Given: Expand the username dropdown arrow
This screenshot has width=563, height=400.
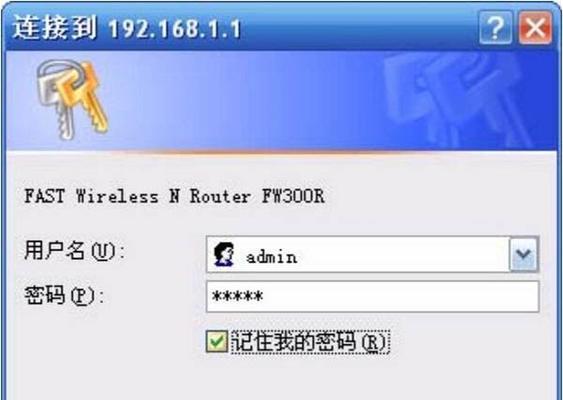Looking at the screenshot, I should tap(524, 254).
